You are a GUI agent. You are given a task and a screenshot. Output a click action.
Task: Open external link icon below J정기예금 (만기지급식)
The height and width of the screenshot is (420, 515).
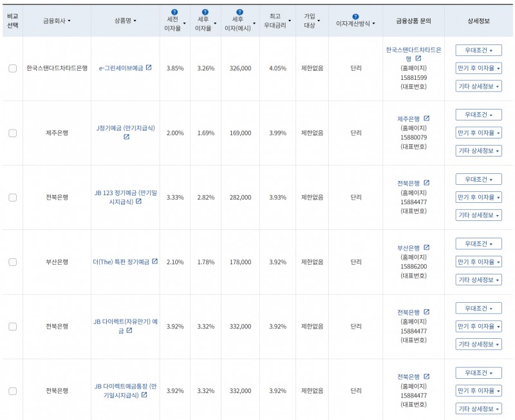[x=126, y=137]
